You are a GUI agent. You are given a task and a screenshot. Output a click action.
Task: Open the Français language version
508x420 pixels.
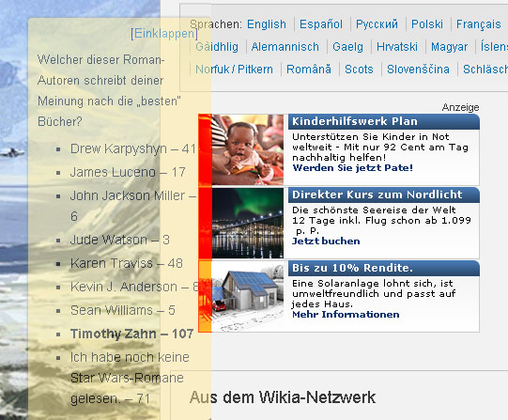pos(479,24)
